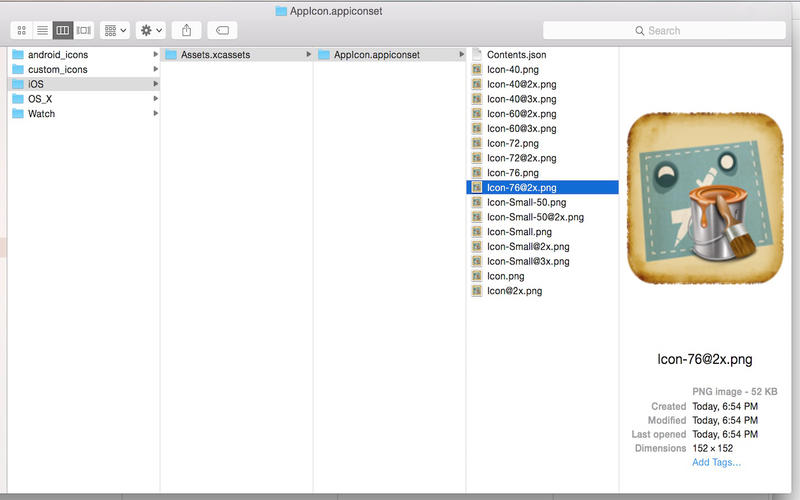Switch to icon view mode
Image resolution: width=800 pixels, height=500 pixels.
click(22, 31)
